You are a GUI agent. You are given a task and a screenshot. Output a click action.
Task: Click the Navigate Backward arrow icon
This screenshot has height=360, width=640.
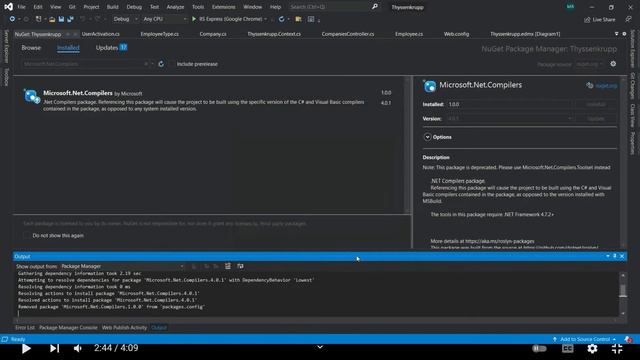[12, 19]
